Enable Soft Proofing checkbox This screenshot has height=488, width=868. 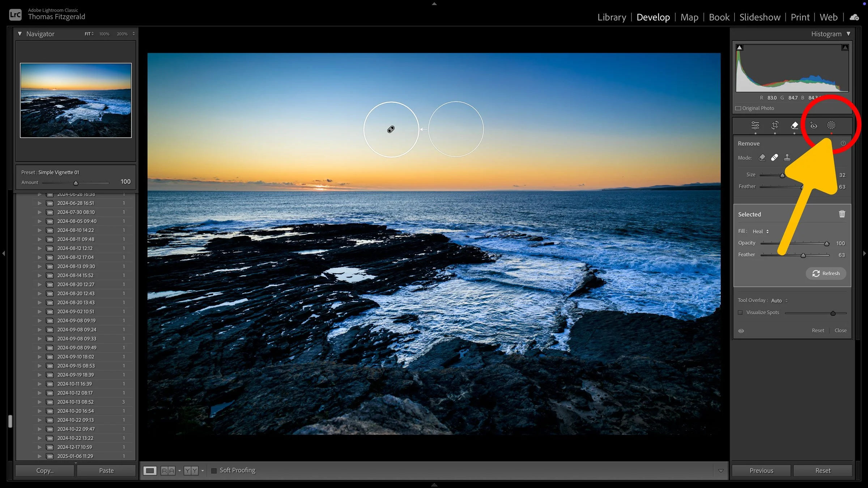click(214, 471)
